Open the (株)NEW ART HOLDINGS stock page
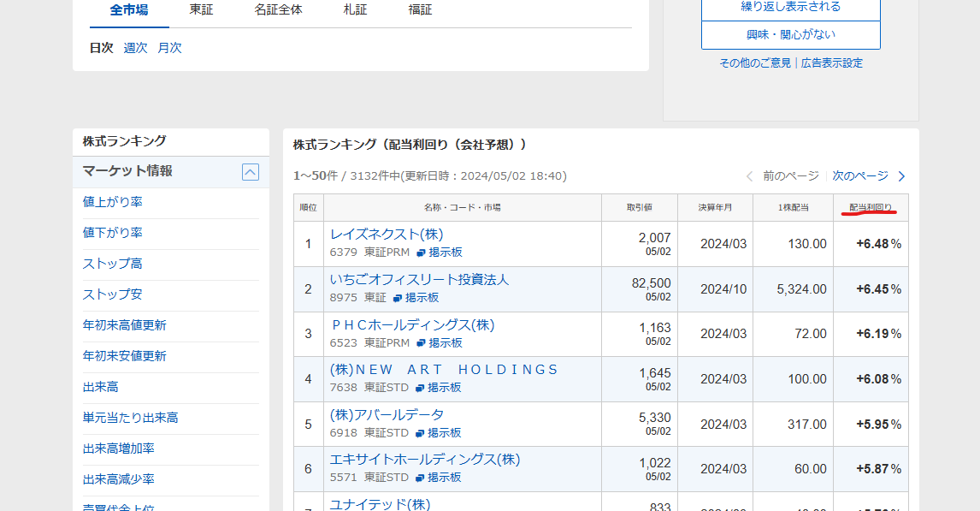Image resolution: width=980 pixels, height=511 pixels. [x=445, y=370]
